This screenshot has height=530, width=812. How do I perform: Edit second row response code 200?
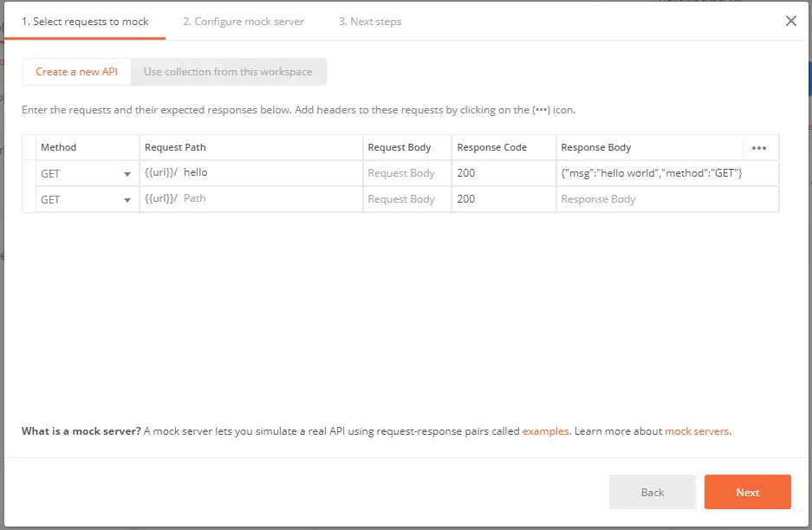[503, 199]
